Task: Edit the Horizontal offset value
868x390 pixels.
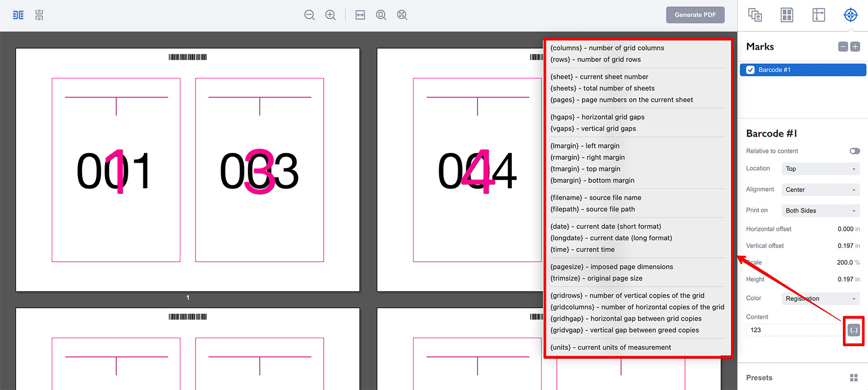Action: 845,229
